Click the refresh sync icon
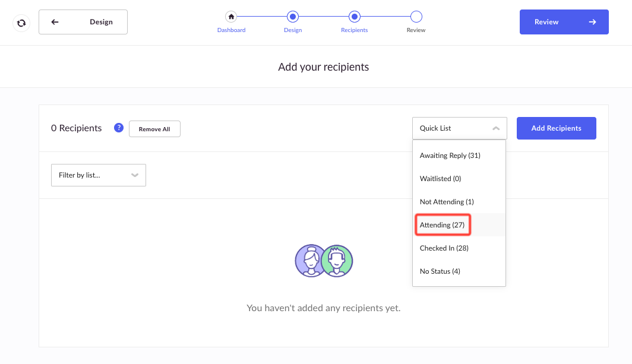 tap(21, 23)
